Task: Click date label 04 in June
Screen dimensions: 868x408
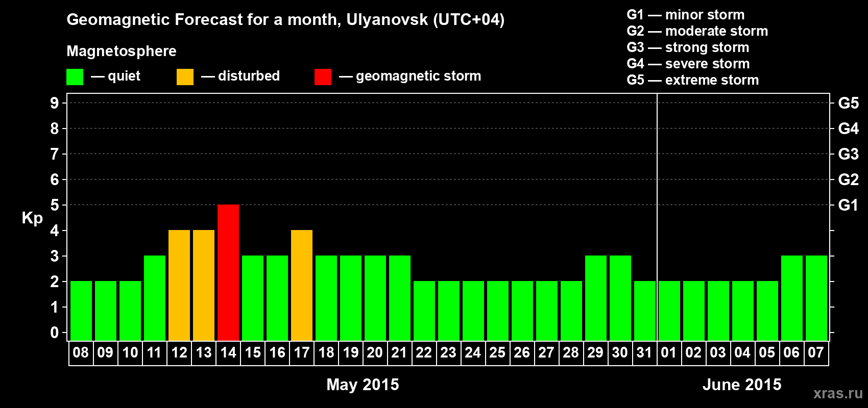Action: click(x=742, y=352)
